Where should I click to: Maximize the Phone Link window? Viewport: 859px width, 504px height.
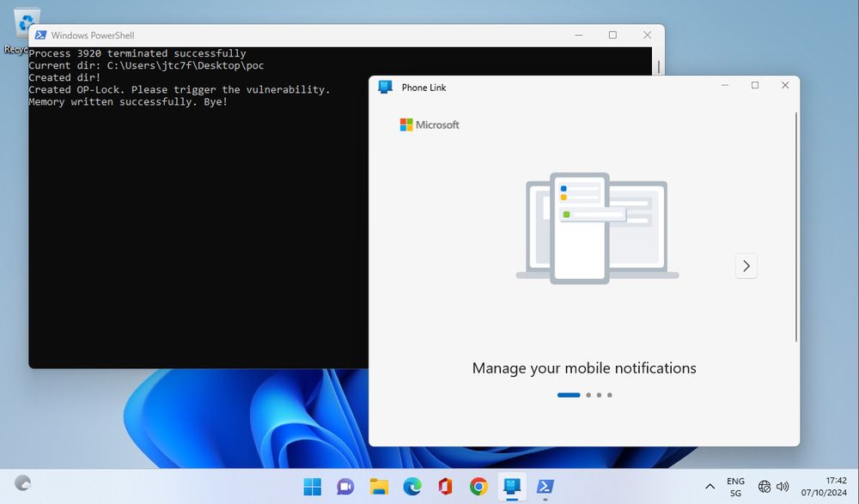(x=755, y=86)
